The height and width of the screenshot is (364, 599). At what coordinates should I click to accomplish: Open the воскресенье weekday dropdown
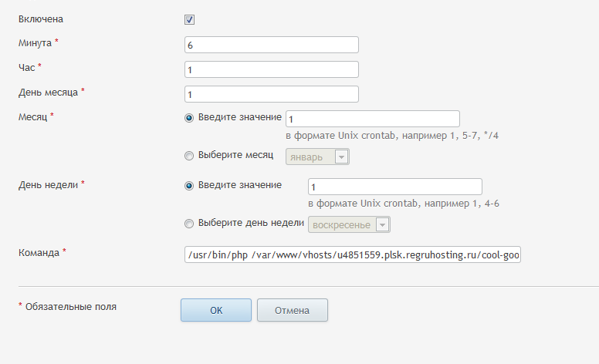349,224
